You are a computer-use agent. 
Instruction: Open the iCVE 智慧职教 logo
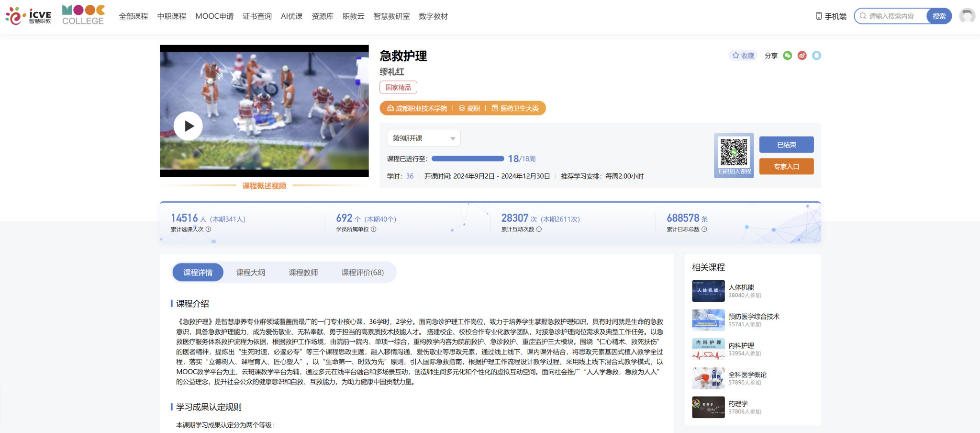28,16
